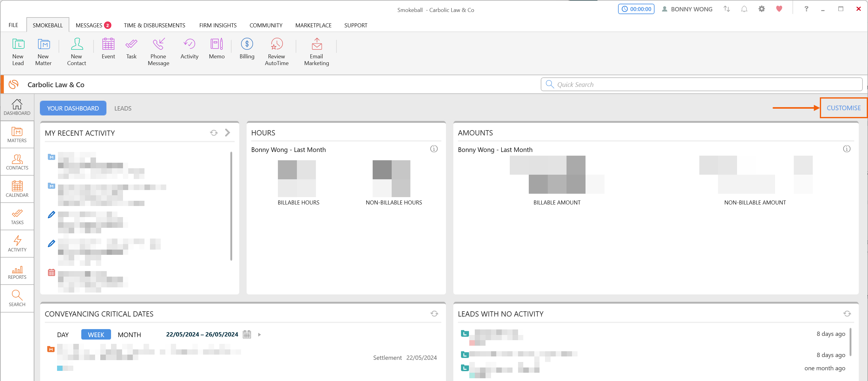
Task: Open Contacts in the sidebar
Action: click(x=17, y=162)
